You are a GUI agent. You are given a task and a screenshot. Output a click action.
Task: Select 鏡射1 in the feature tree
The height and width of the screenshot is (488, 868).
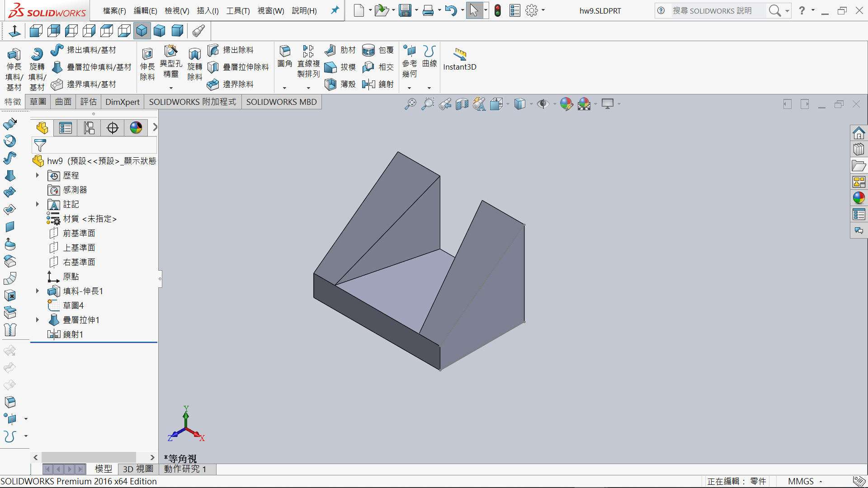pos(73,334)
